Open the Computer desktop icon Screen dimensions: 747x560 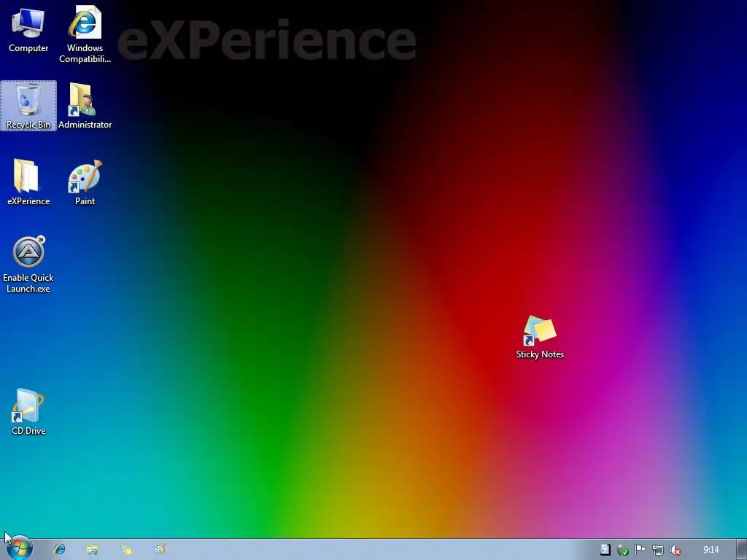(x=28, y=31)
